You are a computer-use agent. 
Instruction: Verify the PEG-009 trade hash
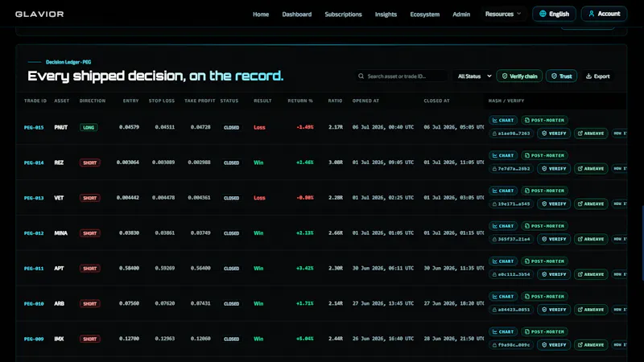tap(554, 345)
